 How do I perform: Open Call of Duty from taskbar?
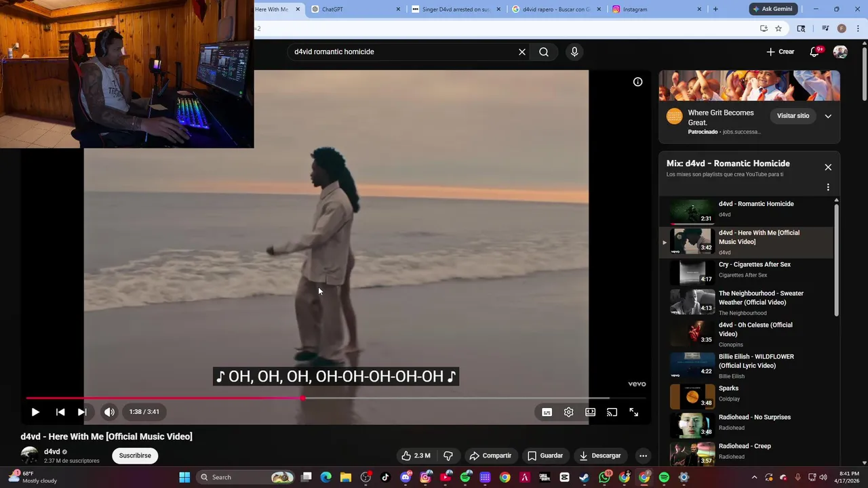pyautogui.click(x=545, y=477)
